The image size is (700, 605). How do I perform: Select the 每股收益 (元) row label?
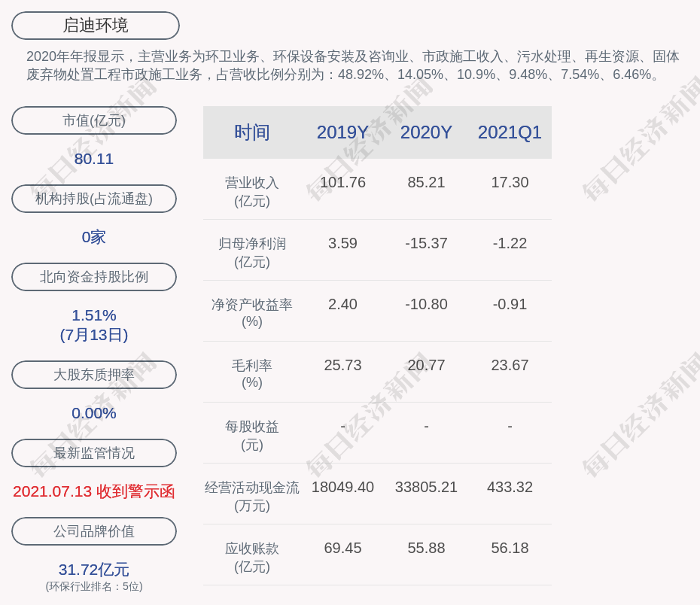(x=252, y=436)
